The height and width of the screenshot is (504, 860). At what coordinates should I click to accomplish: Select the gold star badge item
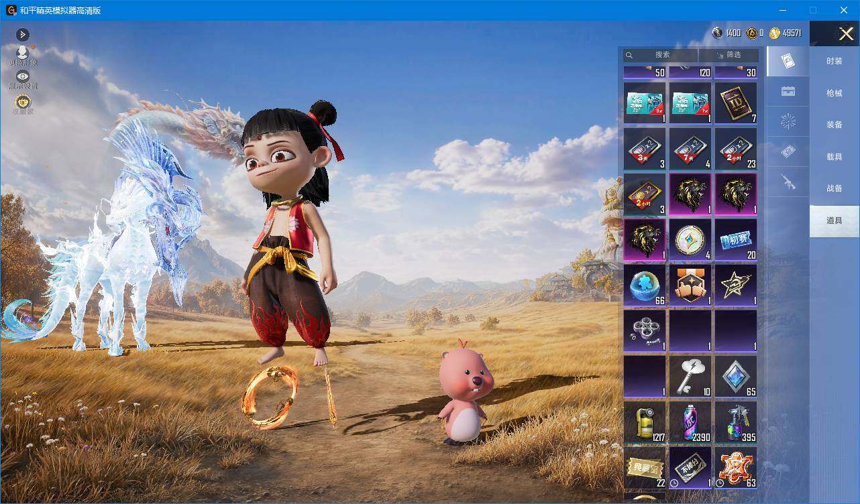pyautogui.click(x=736, y=286)
